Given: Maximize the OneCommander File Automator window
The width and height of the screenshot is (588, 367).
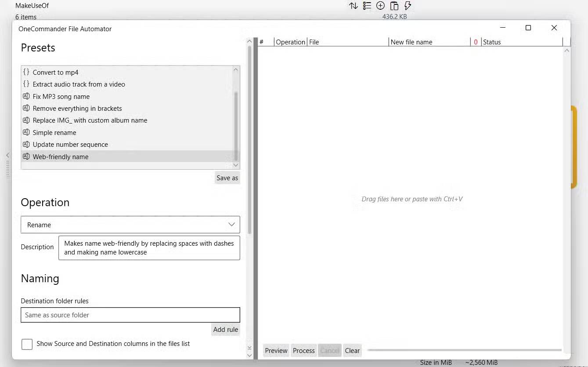Looking at the screenshot, I should [528, 28].
